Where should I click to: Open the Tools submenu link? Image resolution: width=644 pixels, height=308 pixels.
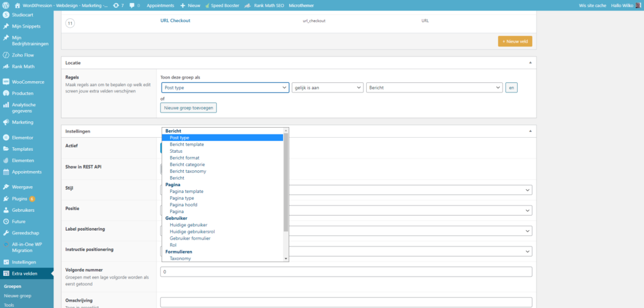tap(9, 305)
